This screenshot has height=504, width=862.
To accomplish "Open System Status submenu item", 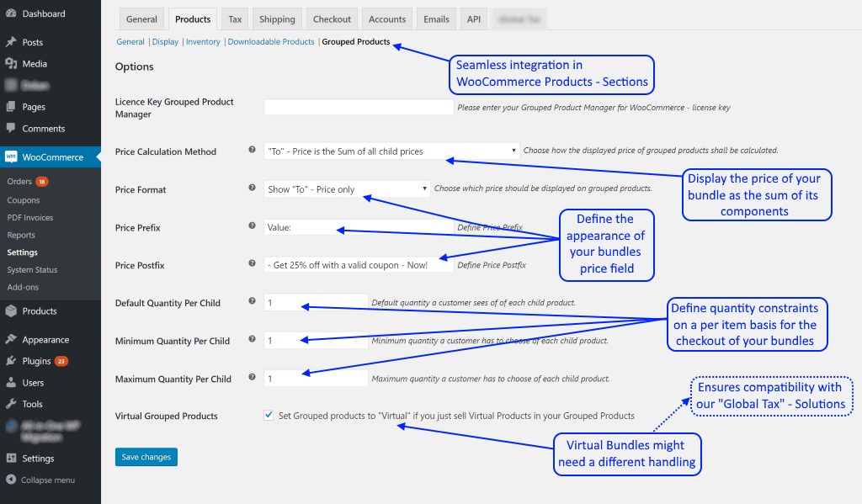I will click(32, 270).
